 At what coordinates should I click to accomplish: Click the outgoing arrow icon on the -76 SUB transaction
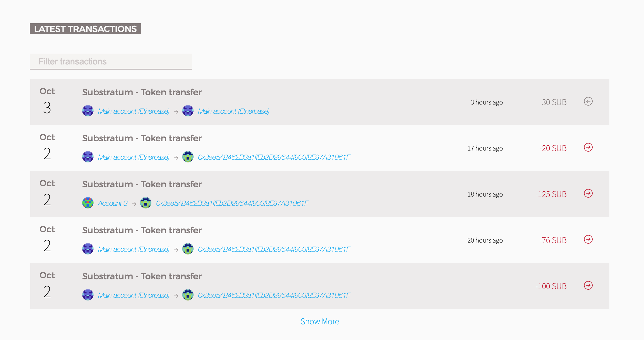tap(588, 240)
